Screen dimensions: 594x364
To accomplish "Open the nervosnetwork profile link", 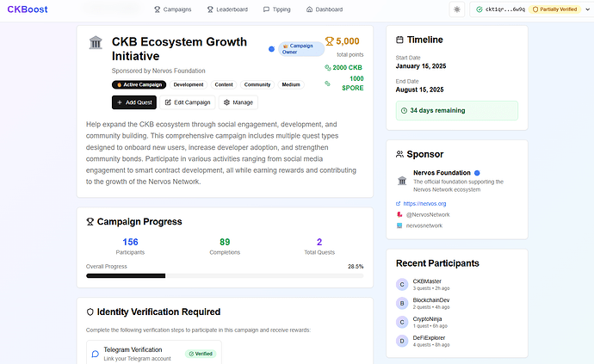I will point(424,225).
